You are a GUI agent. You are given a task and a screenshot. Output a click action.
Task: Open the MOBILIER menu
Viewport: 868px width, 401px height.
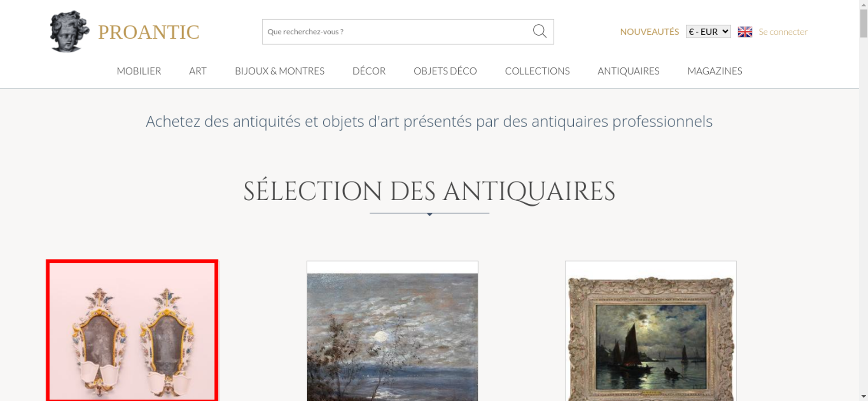click(x=139, y=71)
